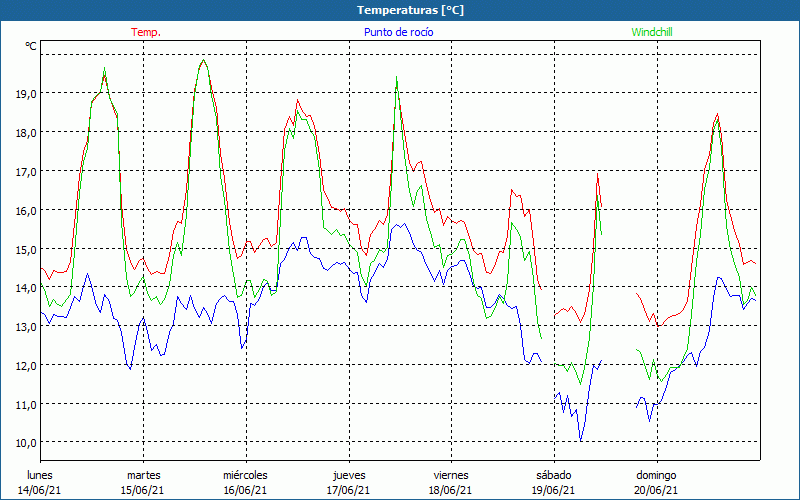This screenshot has width=800, height=500.
Task: Click the 10,0 y-axis value
Action: [26, 443]
